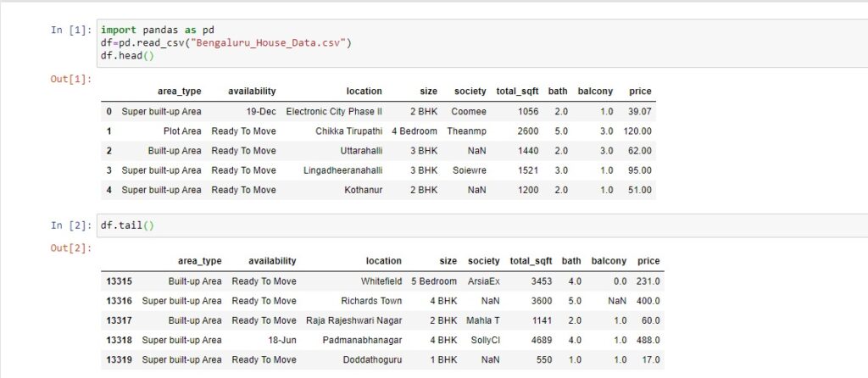This screenshot has height=378, width=868.
Task: Select the ArsiaEx society cell
Action: pos(482,281)
